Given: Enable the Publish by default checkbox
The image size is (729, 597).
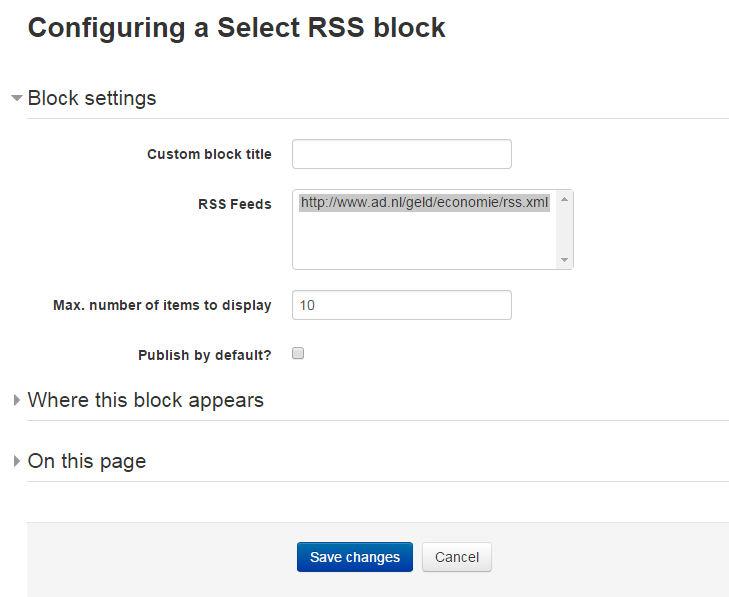Looking at the screenshot, I should (x=298, y=353).
